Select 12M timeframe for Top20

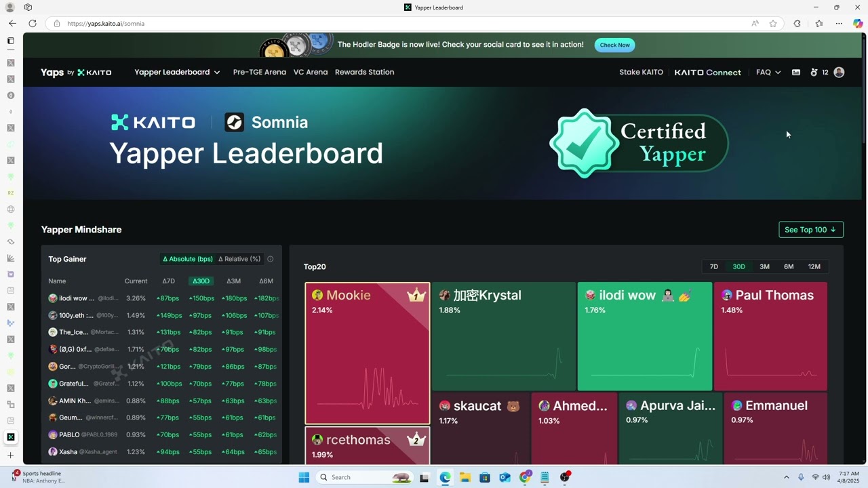(814, 266)
